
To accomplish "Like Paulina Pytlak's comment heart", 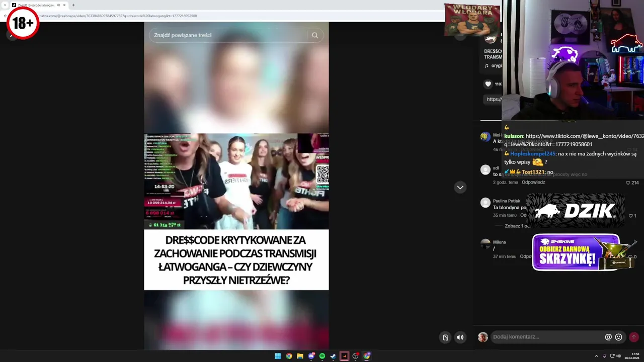I will tap(631, 216).
